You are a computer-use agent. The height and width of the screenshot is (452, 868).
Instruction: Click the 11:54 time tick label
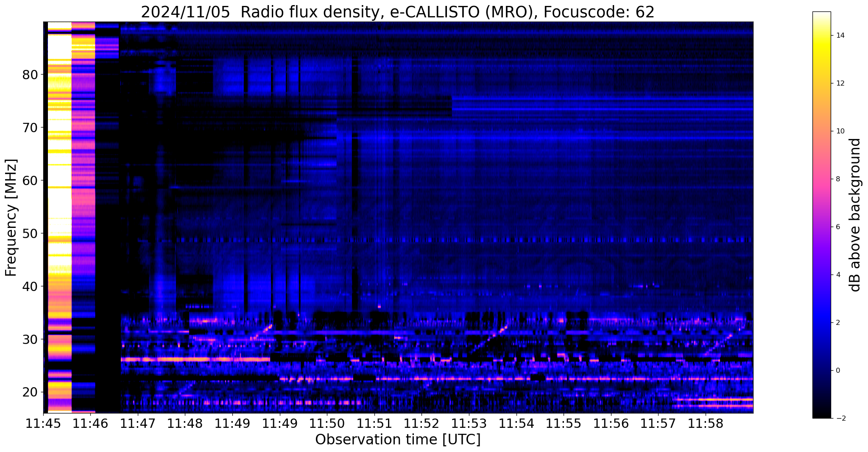(x=516, y=424)
